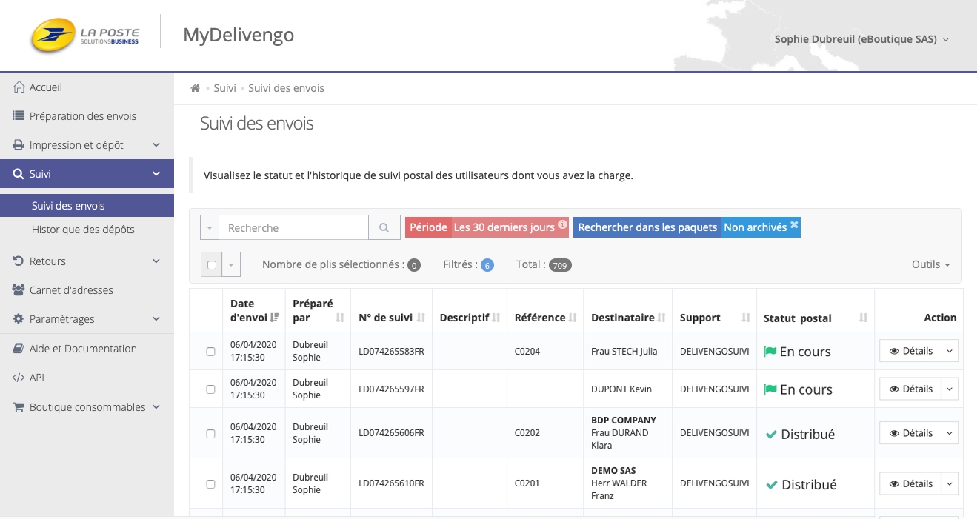Open the bulk selection dropdown arrow
The height and width of the screenshot is (519, 980).
232,265
